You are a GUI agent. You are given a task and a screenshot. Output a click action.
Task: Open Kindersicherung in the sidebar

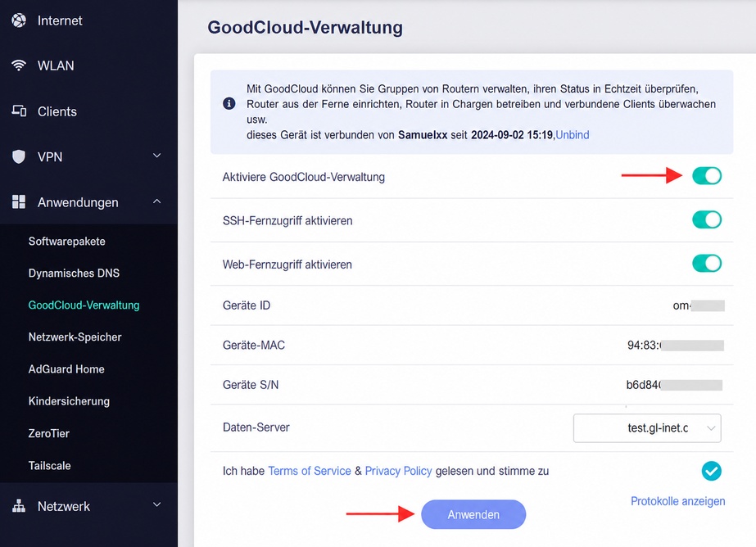pyautogui.click(x=69, y=401)
